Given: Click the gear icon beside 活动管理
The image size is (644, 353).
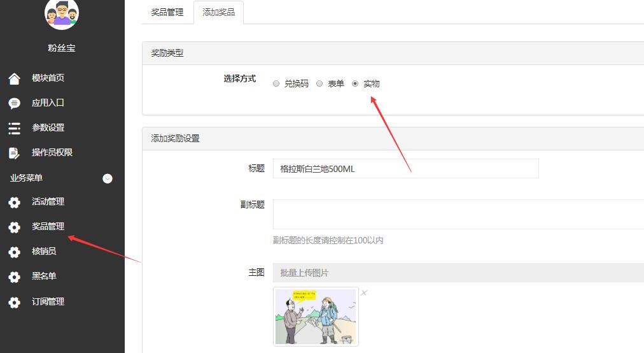Looking at the screenshot, I should (14, 203).
